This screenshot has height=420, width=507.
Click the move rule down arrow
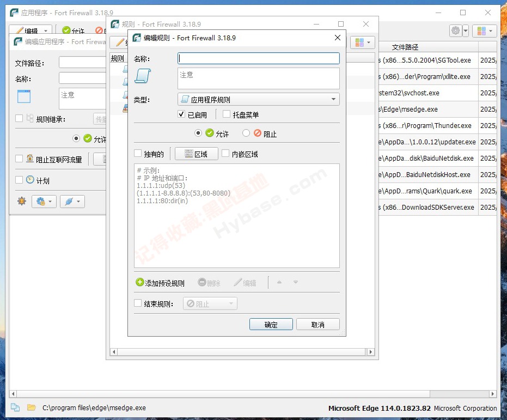296,282
